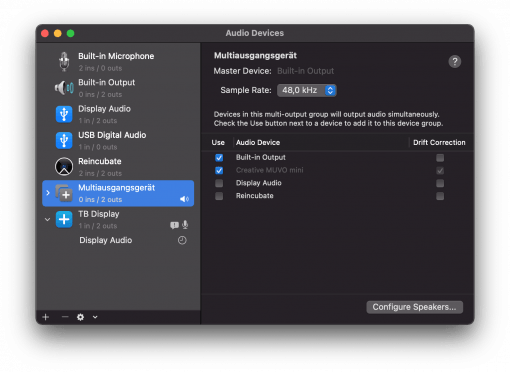Select TB Display aggregate device

coord(118,219)
